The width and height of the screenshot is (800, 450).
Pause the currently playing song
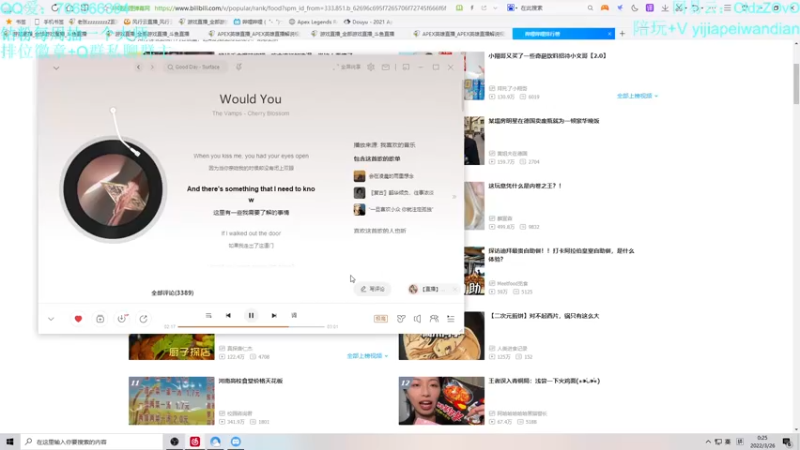click(251, 315)
